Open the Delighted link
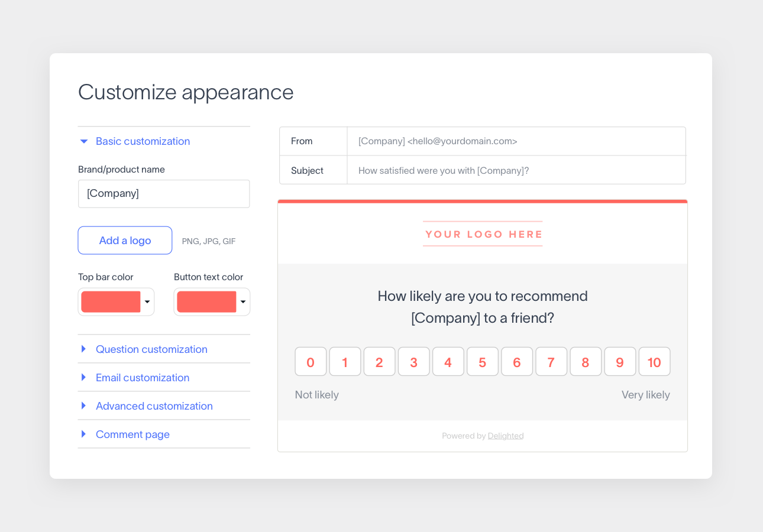 [506, 436]
